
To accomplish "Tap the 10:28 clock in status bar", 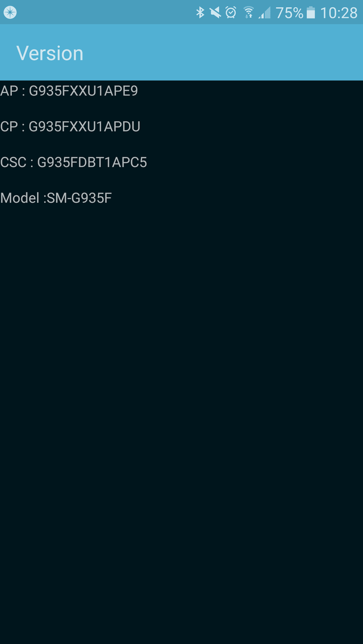I will [x=339, y=13].
